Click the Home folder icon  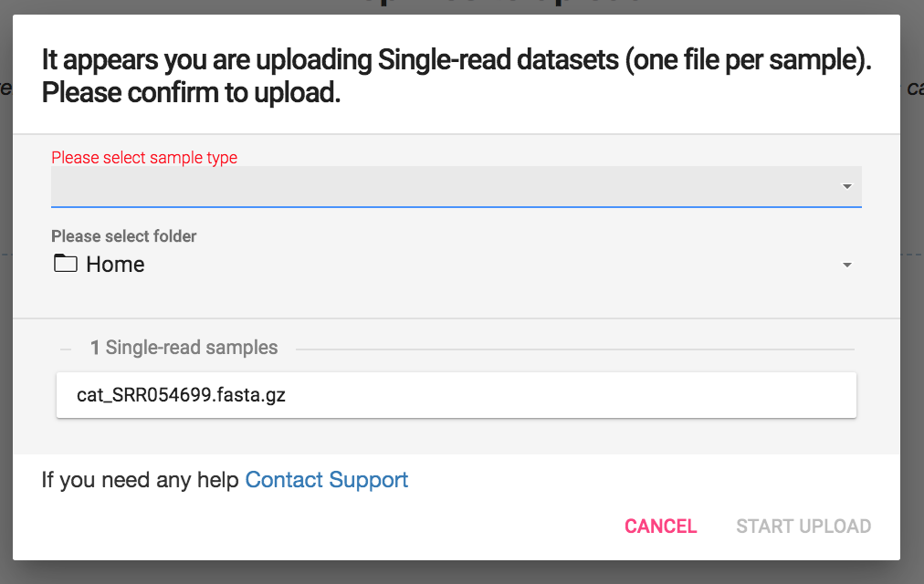pyautogui.click(x=64, y=264)
